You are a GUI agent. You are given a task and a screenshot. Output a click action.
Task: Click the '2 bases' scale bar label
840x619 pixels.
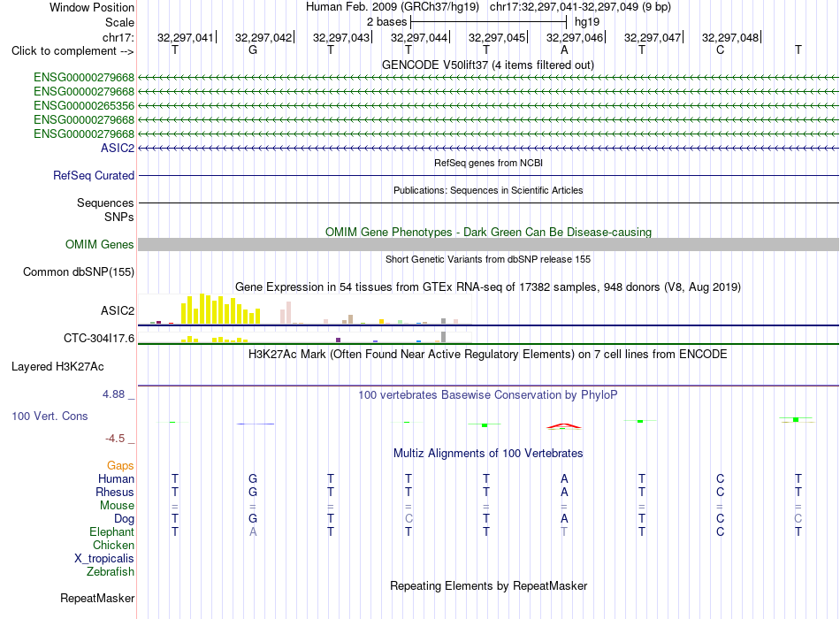(386, 22)
